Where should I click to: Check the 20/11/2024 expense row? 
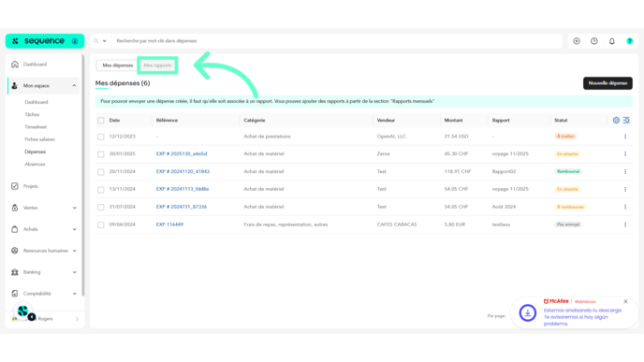(x=101, y=172)
